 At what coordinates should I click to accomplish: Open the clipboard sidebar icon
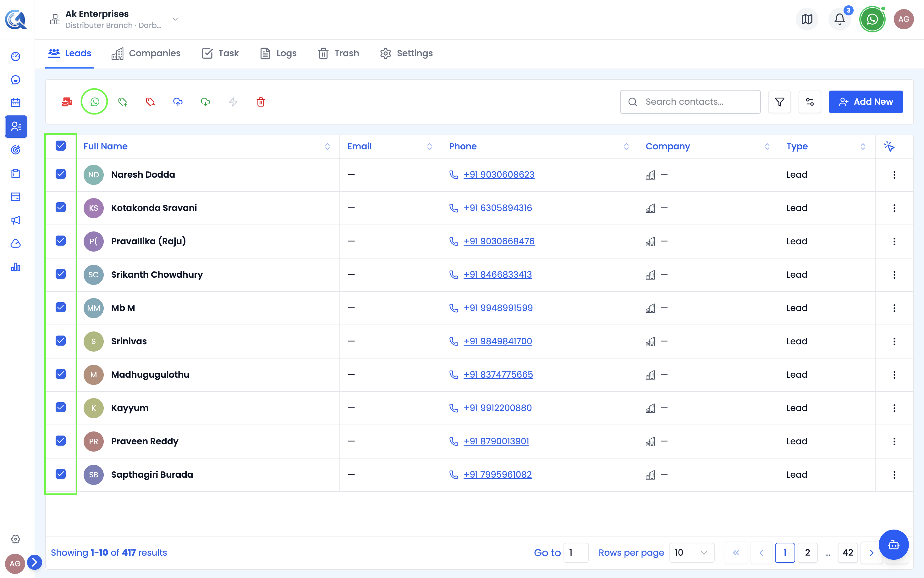click(x=16, y=174)
